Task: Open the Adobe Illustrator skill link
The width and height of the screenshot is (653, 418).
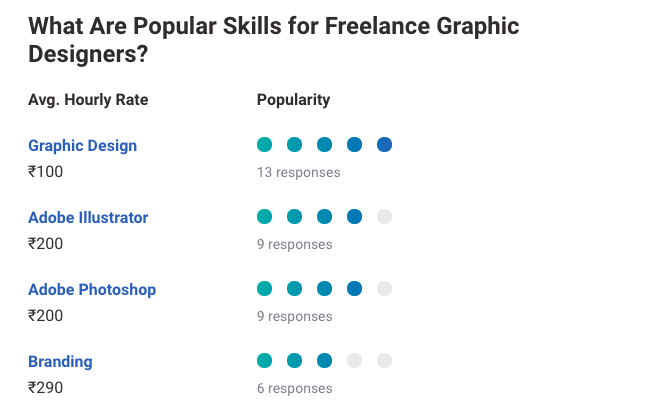Action: (88, 217)
